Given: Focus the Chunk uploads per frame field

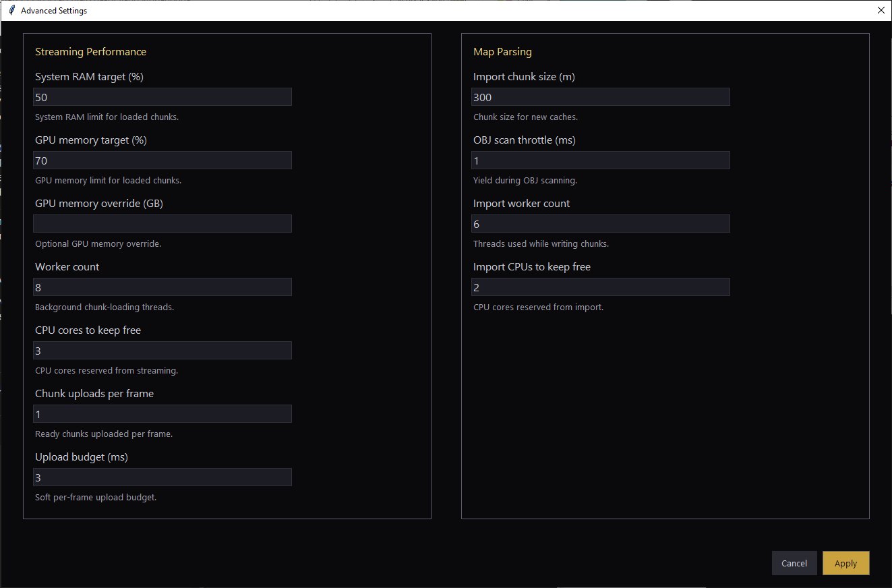Looking at the screenshot, I should [162, 414].
